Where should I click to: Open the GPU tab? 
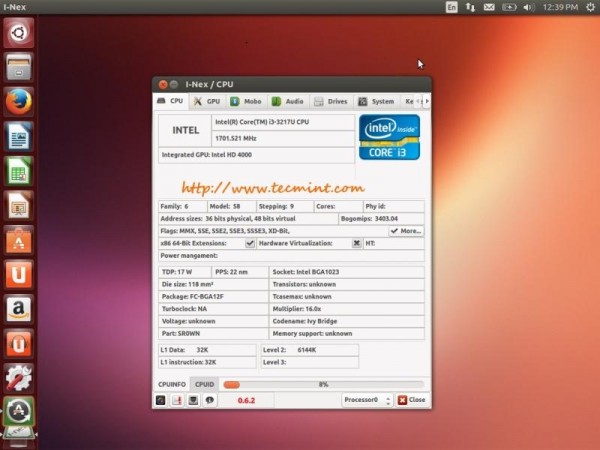pos(208,101)
